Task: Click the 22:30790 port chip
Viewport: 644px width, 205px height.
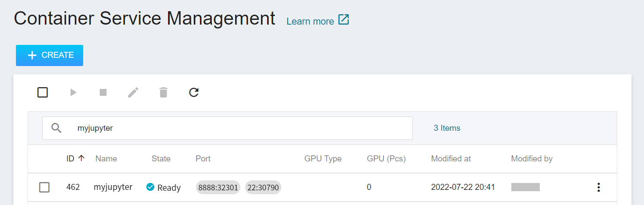Action: coord(263,188)
